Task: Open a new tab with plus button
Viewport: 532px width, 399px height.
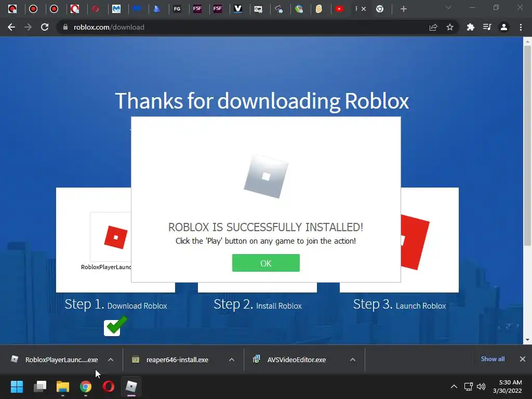Action: tap(403, 9)
